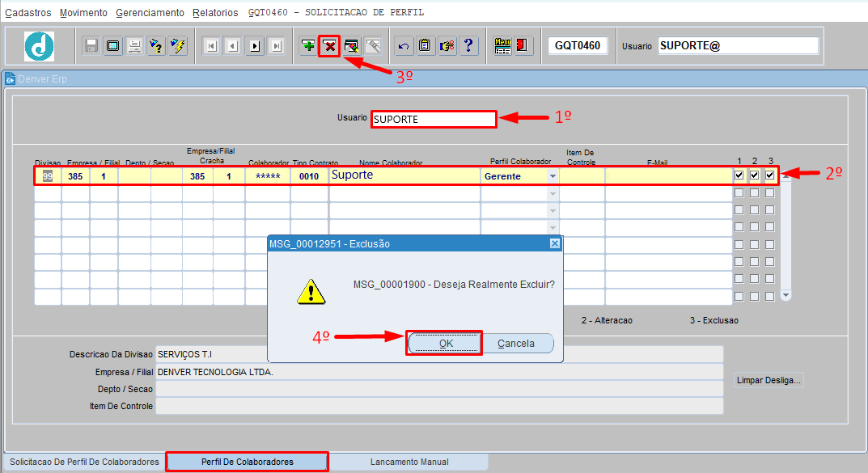Go to the next record
The height and width of the screenshot is (473, 868).
click(255, 46)
